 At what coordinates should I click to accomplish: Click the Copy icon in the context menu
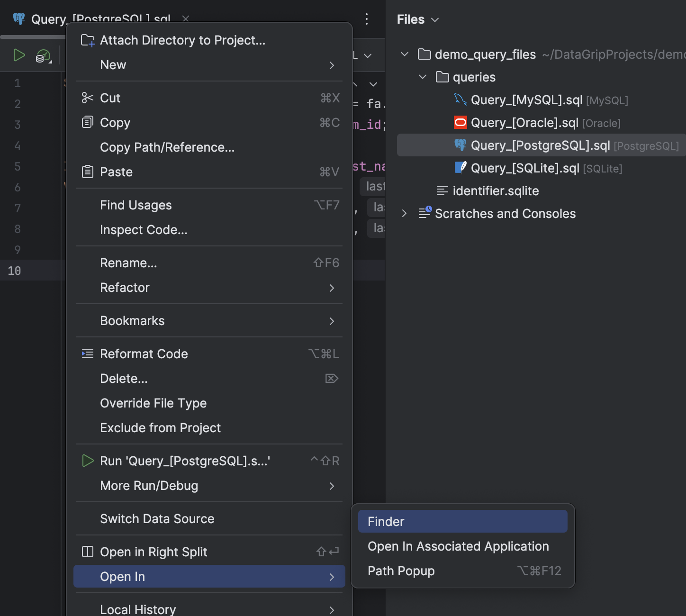[87, 122]
